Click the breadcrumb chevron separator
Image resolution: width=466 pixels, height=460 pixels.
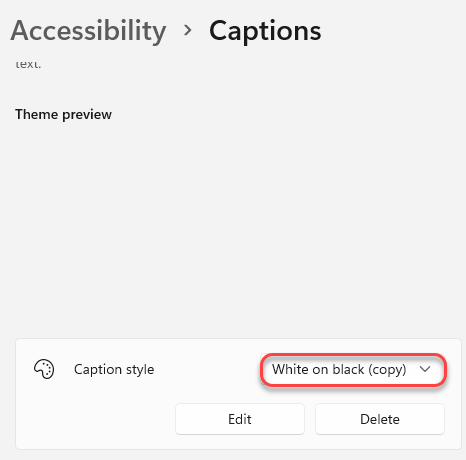188,30
